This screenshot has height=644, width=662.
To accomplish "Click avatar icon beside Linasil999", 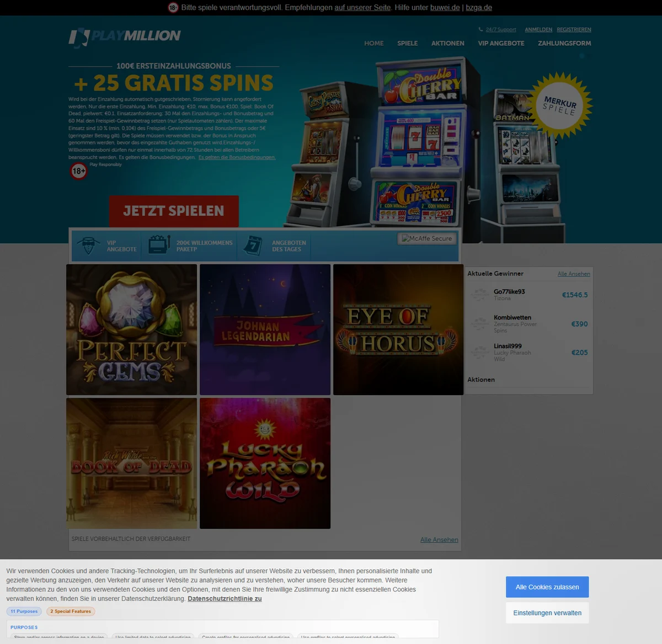I will [479, 352].
